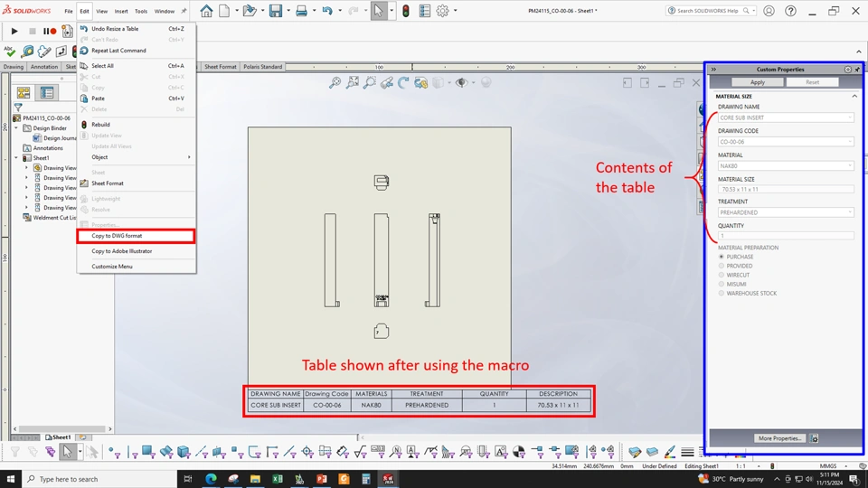The height and width of the screenshot is (488, 868).
Task: Click the Custom Properties panel settings gear icon
Action: pyautogui.click(x=847, y=70)
